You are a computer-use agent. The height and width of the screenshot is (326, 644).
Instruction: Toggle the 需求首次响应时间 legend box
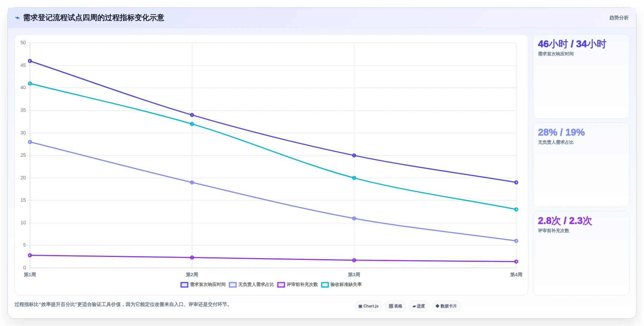click(x=184, y=285)
